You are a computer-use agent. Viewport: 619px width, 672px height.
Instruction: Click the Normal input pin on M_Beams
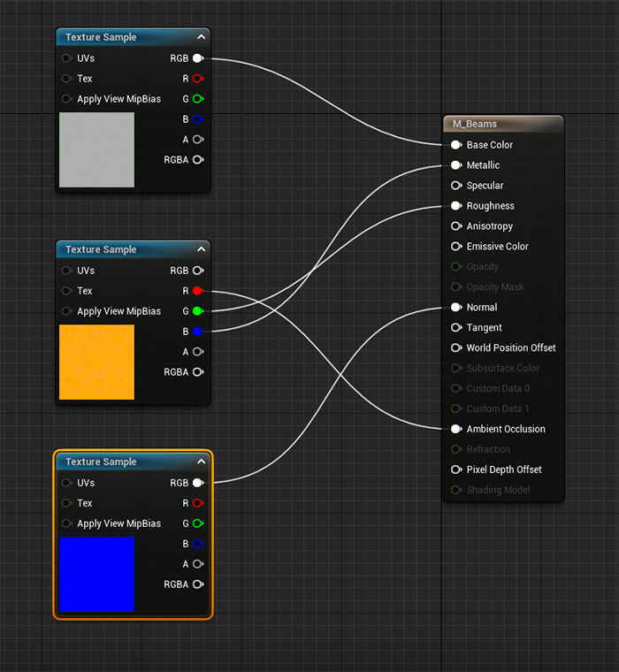coord(456,308)
